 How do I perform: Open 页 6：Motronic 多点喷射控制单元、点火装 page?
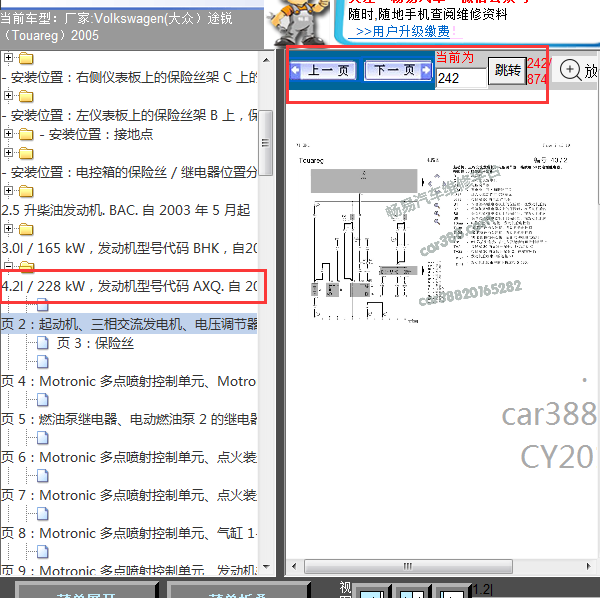tap(129, 457)
